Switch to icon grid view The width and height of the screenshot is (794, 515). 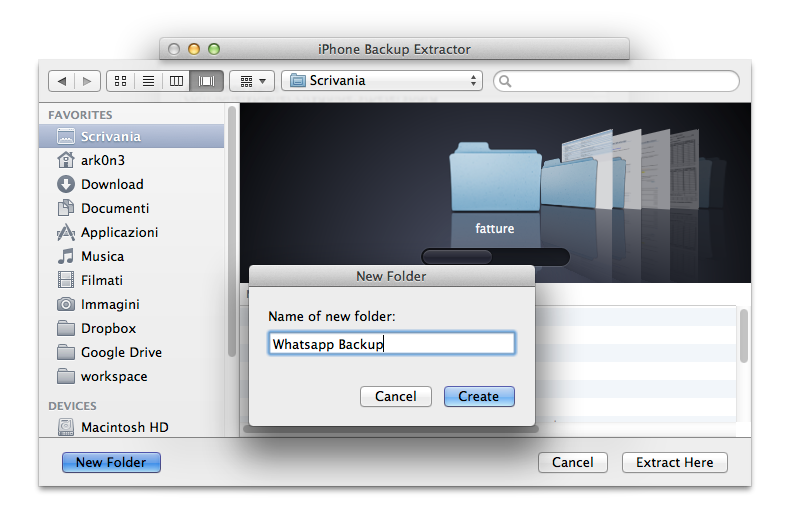[121, 81]
